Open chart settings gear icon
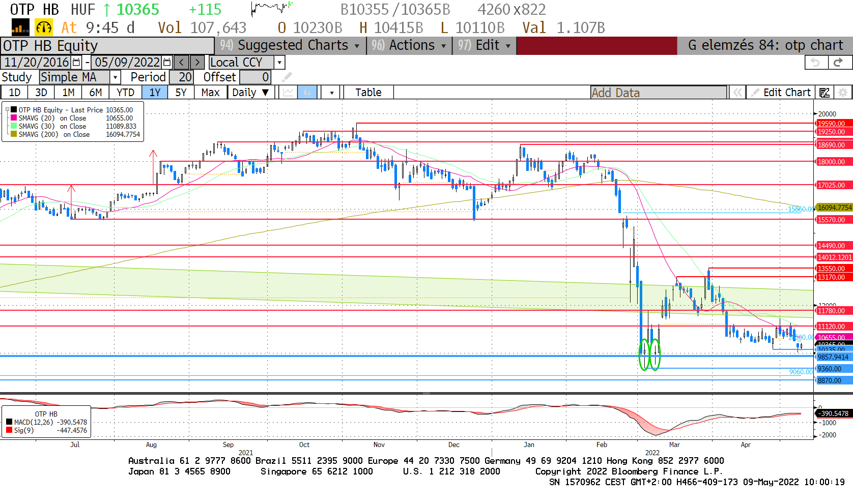The height and width of the screenshot is (504, 853). click(x=843, y=93)
